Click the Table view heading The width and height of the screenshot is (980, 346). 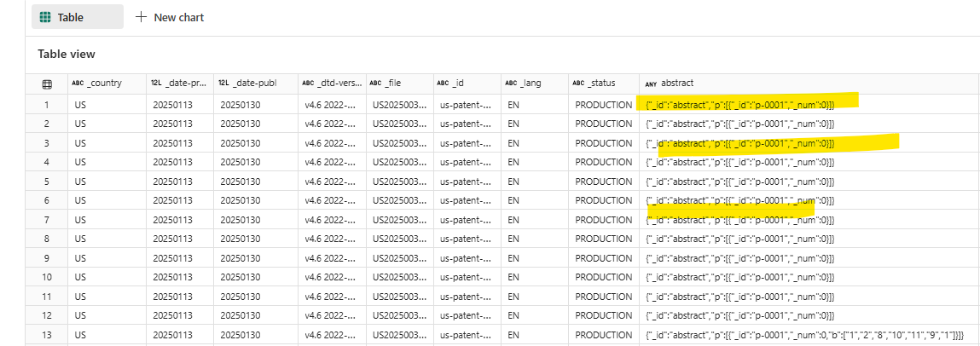(67, 54)
